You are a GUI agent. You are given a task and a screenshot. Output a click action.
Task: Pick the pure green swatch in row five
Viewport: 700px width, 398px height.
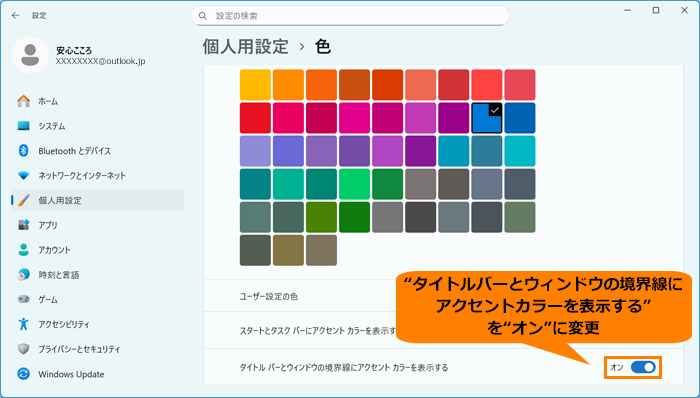tap(354, 217)
